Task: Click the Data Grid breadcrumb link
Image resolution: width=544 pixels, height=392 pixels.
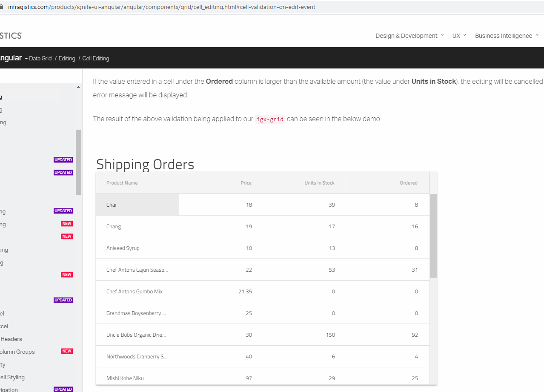Action: click(x=40, y=58)
